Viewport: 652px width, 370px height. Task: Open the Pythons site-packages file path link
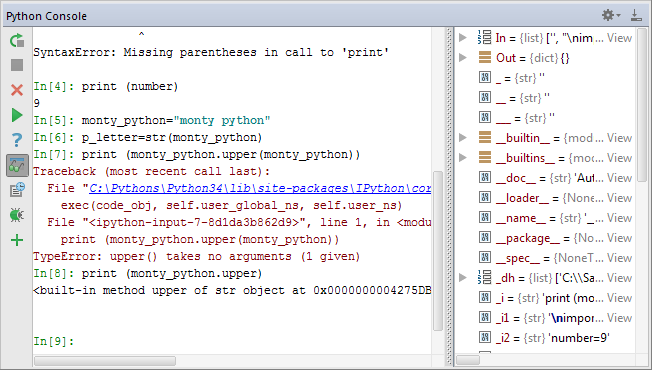260,188
